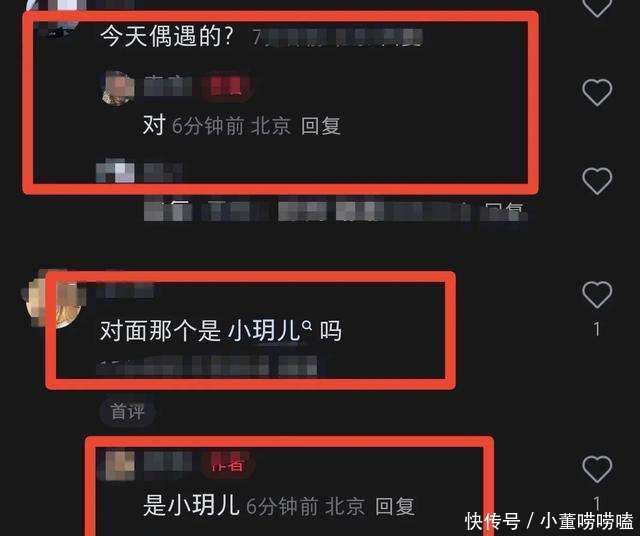
Task: Tap heart icon beside "对面那个是小玥儿吗" comment
Action: tap(597, 294)
